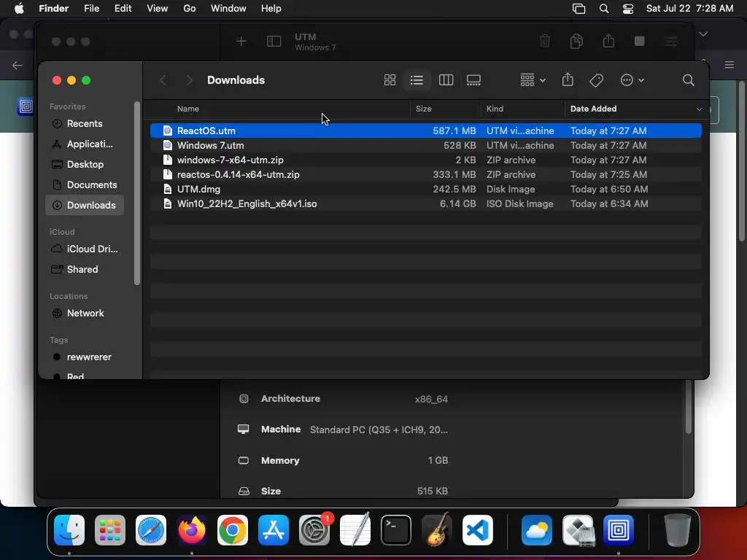Switch Finder to icon view
This screenshot has width=747, height=560.
(390, 80)
